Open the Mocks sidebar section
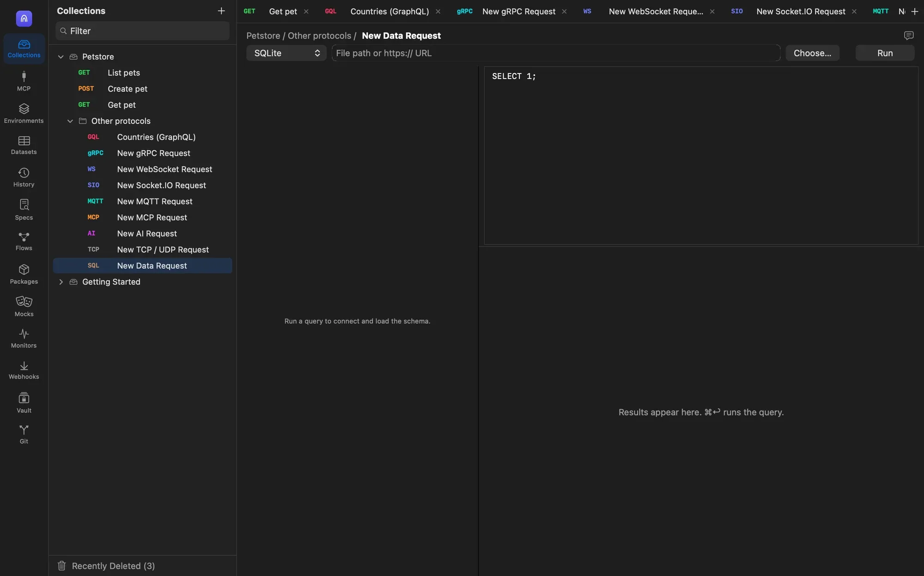Image resolution: width=924 pixels, height=576 pixels. (x=24, y=306)
